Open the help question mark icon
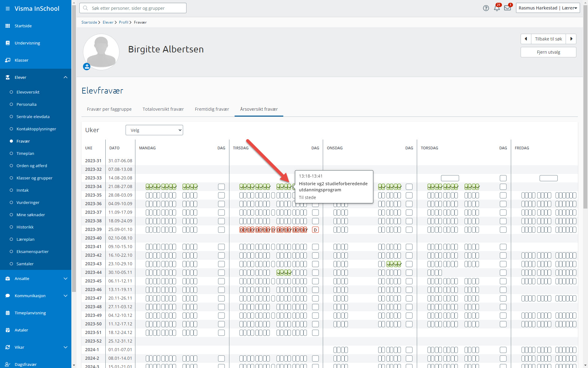 (486, 8)
